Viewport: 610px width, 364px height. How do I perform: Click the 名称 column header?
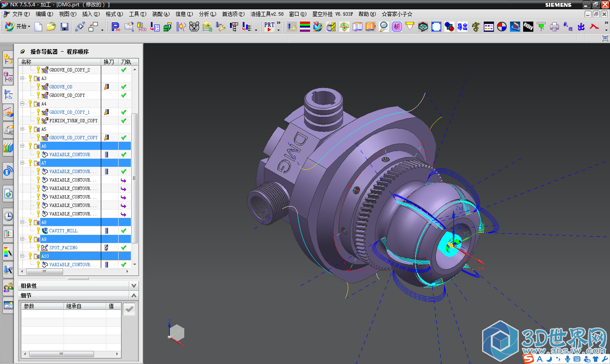point(59,62)
